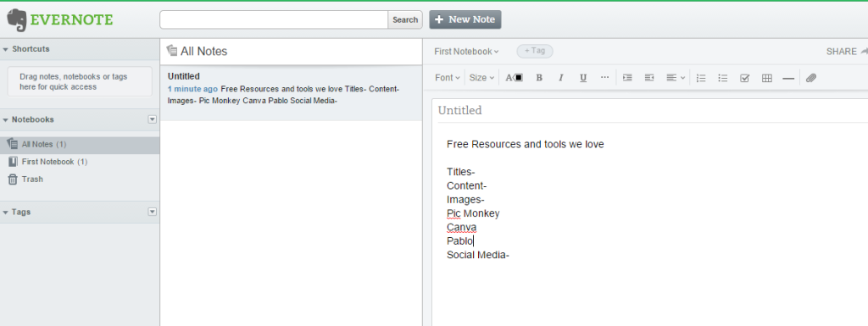Toggle bold formatting
The image size is (868, 326).
coord(539,78)
